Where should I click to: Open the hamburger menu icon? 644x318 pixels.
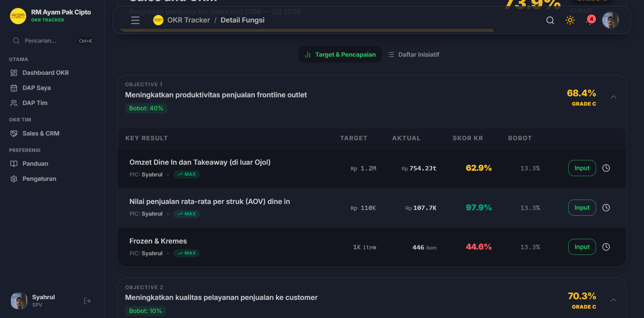pos(135,20)
